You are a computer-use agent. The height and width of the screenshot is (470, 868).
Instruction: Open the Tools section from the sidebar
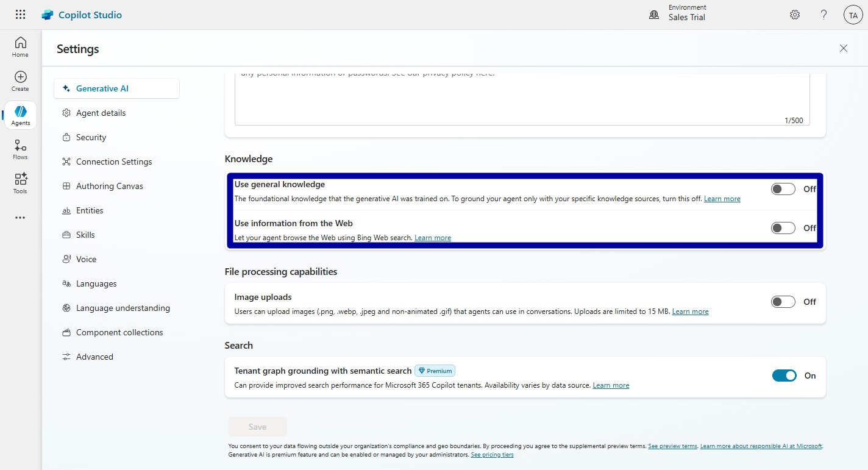pyautogui.click(x=20, y=182)
